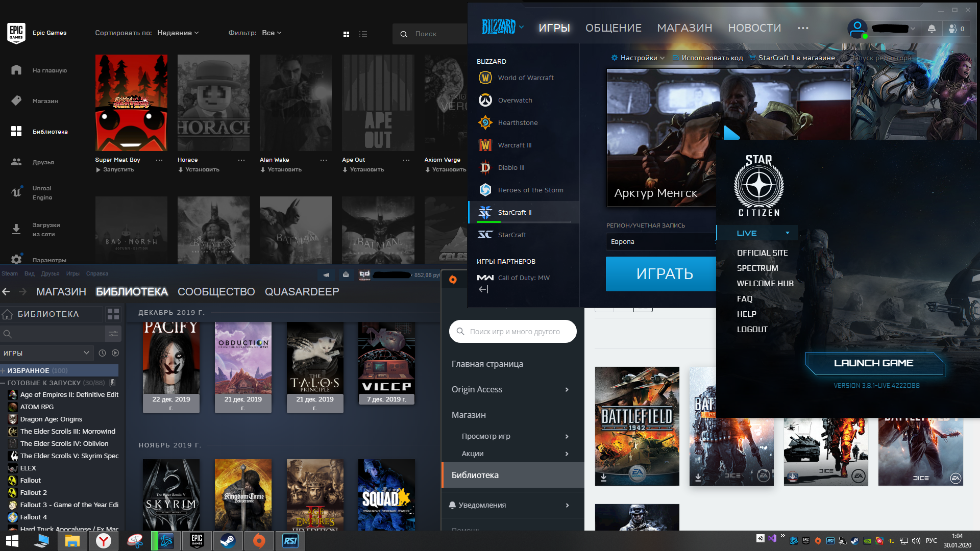
Task: Open options menu for Super Meat Boy
Action: pos(159,160)
